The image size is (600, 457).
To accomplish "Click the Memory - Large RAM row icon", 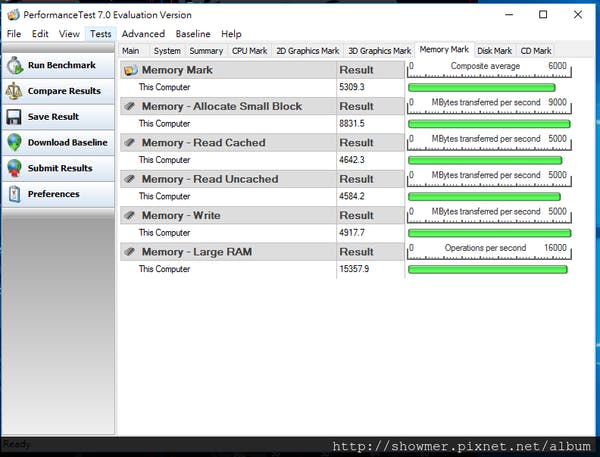I will point(131,252).
